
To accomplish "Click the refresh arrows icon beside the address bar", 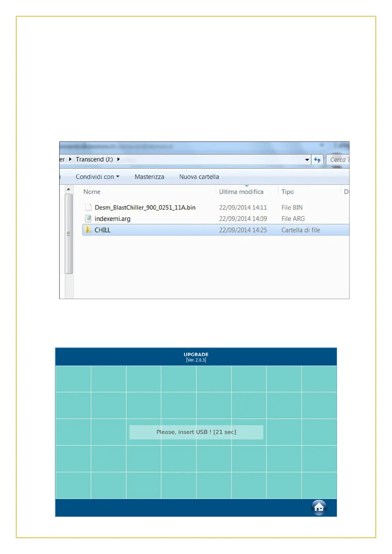I will [317, 160].
